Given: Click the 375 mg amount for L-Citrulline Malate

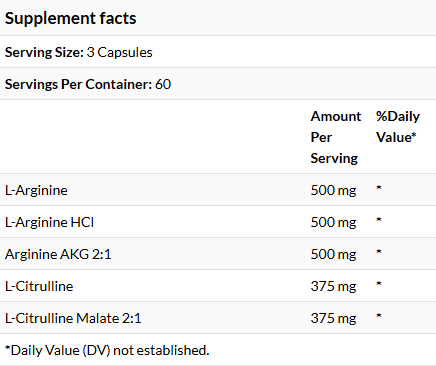Looking at the screenshot, I should (x=333, y=318).
